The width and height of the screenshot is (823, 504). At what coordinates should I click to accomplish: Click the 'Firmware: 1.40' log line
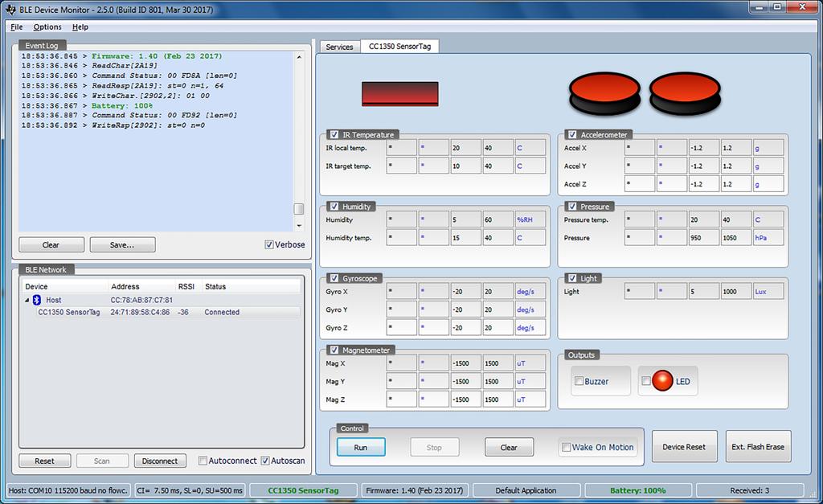point(122,56)
